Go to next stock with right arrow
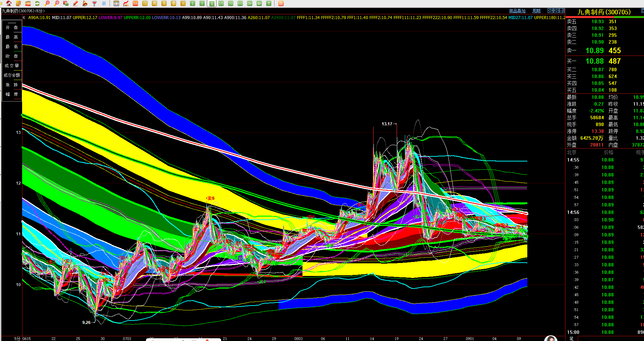The image size is (644, 341). point(556,11)
